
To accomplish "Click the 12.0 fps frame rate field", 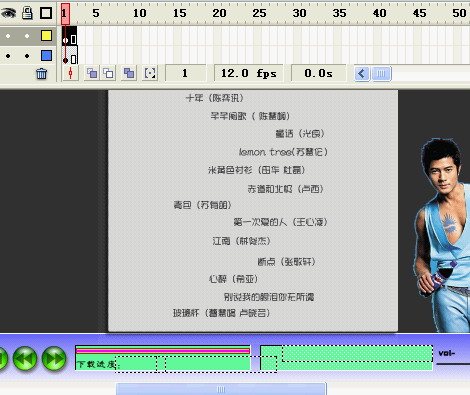I will point(249,73).
